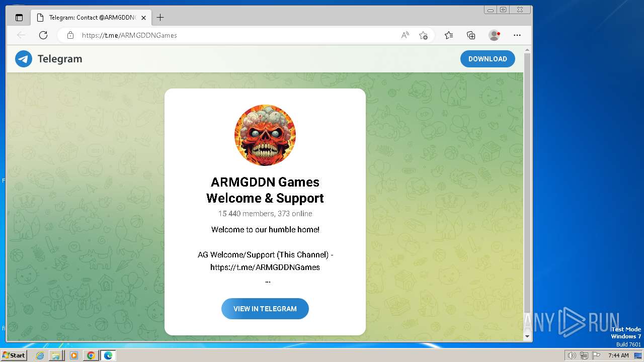
Task: Click the page scrollbar down arrow
Action: pos(527,336)
